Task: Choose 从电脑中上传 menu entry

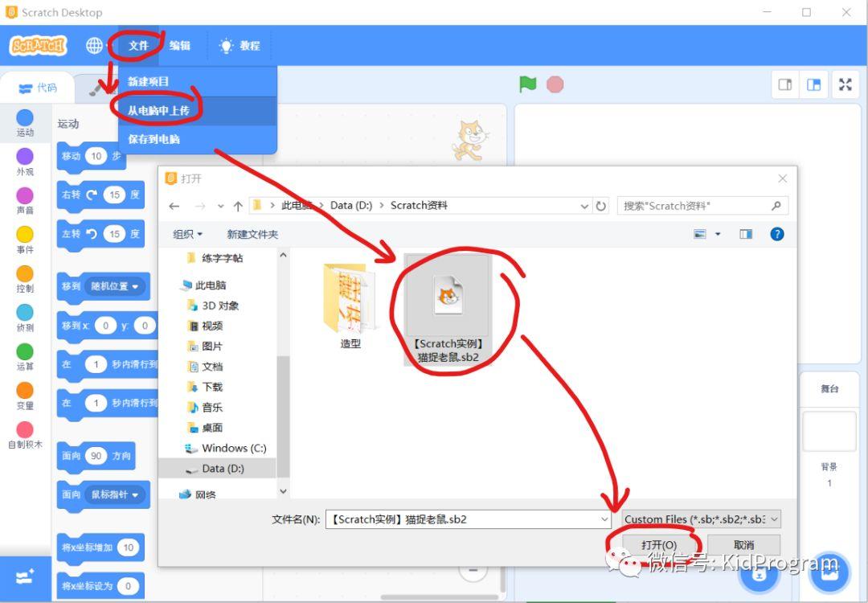Action: pyautogui.click(x=198, y=111)
